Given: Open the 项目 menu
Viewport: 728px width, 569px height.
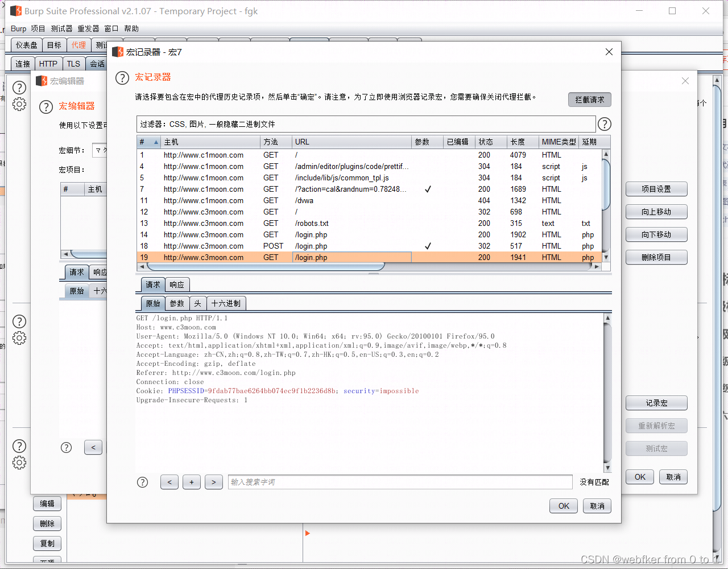Looking at the screenshot, I should click(x=38, y=28).
